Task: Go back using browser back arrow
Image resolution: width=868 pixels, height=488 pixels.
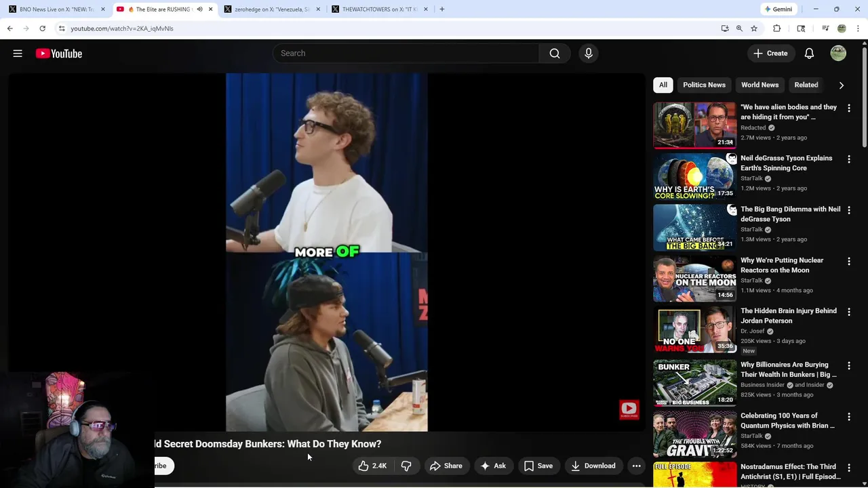Action: tap(10, 28)
